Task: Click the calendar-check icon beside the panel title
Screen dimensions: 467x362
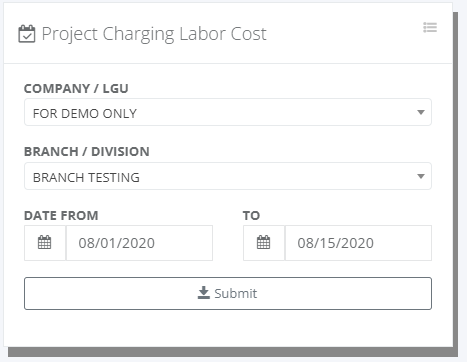Action: click(x=27, y=34)
